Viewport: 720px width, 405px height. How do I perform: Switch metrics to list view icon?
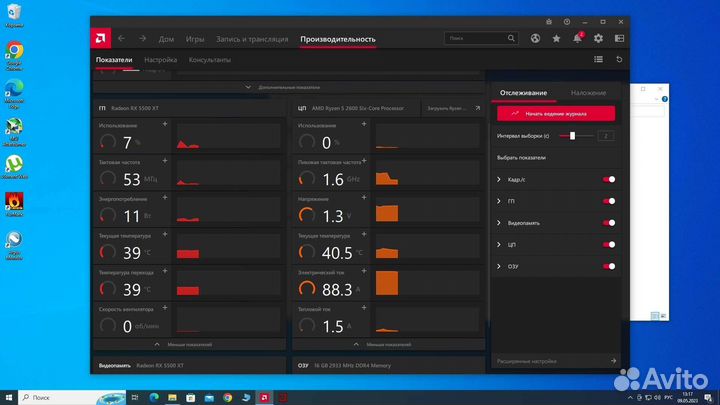click(598, 59)
